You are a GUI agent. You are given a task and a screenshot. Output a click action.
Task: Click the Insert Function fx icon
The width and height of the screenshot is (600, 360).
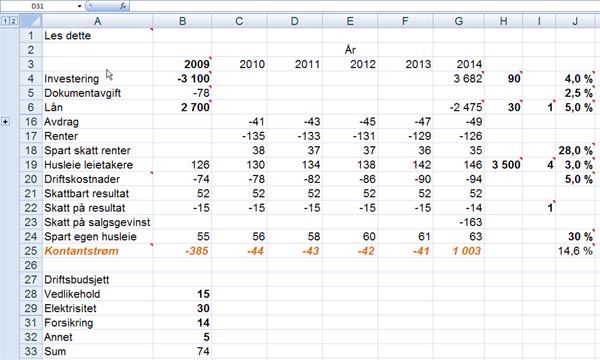pos(123,6)
